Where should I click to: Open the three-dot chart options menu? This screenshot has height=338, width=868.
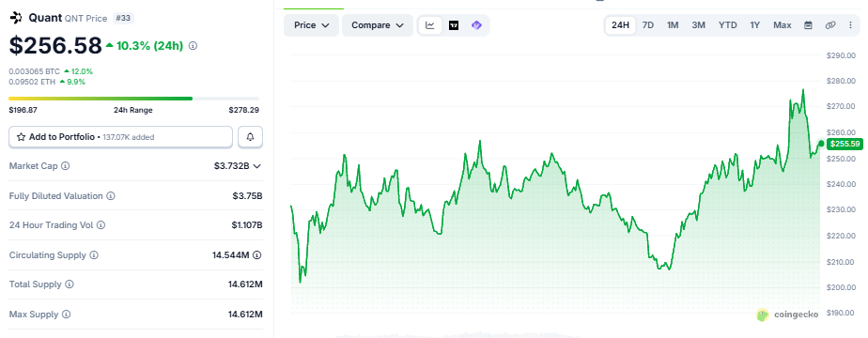(x=851, y=25)
